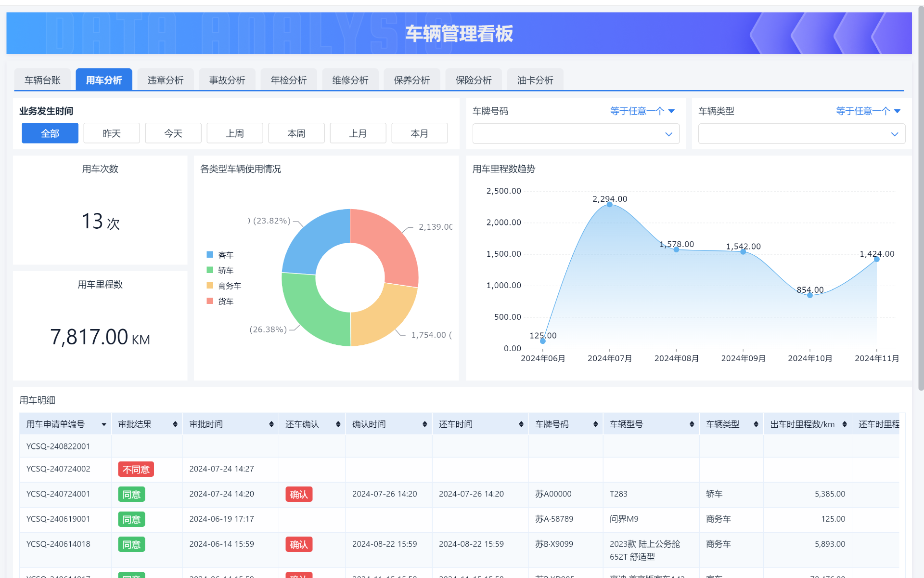Click the 昨天 filter button
Viewport: 924px width, 578px height.
click(x=112, y=133)
